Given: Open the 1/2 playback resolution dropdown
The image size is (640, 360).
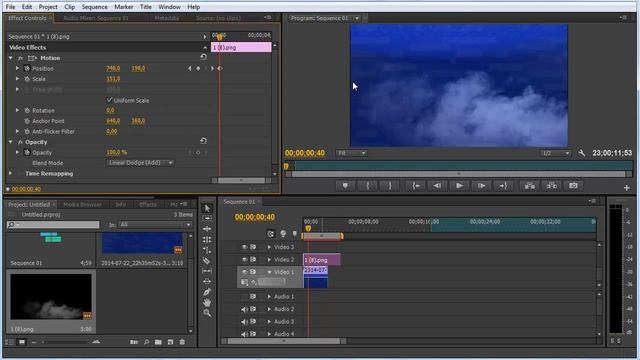Looking at the screenshot, I should tap(556, 153).
